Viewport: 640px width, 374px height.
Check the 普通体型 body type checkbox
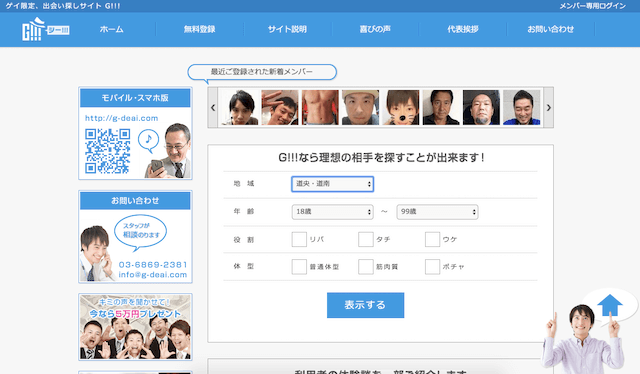pyautogui.click(x=299, y=267)
